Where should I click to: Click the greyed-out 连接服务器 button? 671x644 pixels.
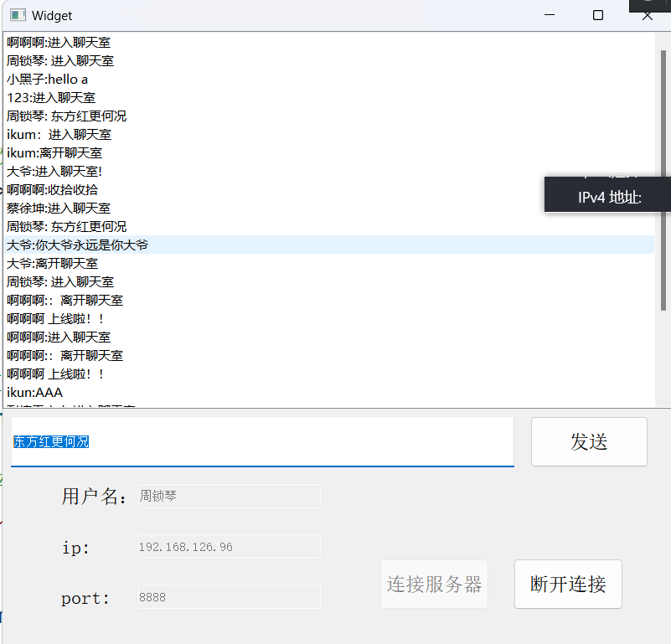pyautogui.click(x=434, y=584)
